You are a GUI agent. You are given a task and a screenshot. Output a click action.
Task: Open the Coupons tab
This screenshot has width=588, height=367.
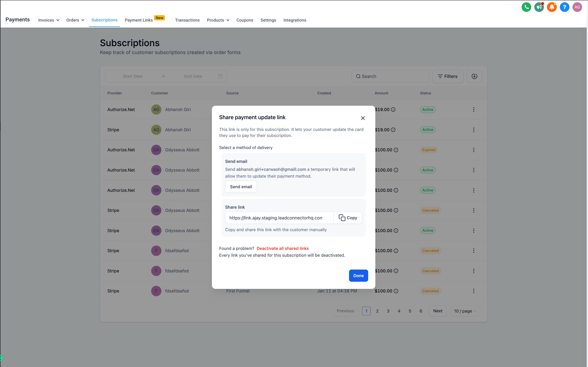(x=245, y=20)
